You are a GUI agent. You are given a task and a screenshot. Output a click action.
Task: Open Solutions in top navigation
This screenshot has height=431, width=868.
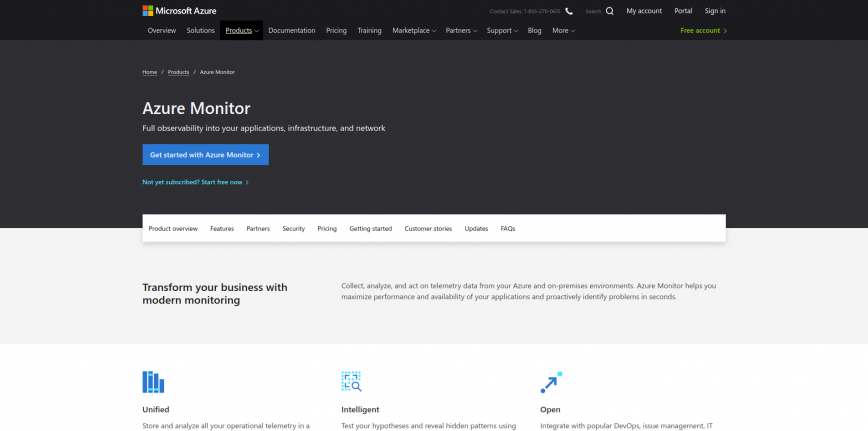(200, 30)
